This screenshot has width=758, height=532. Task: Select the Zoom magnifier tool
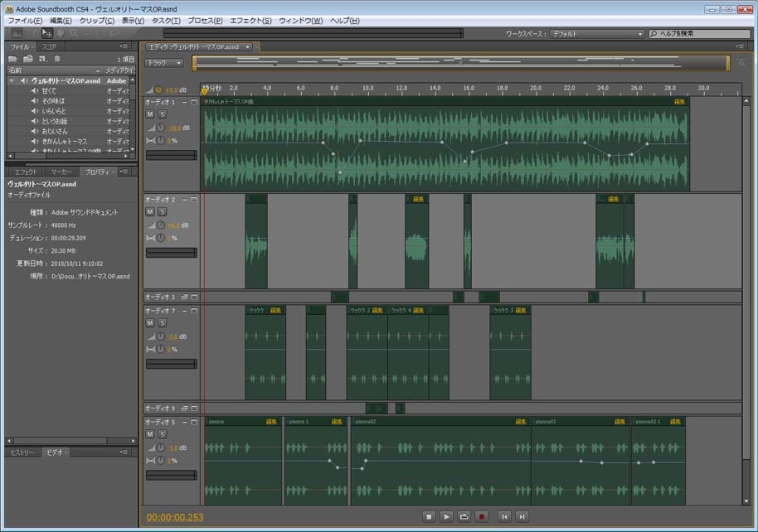point(75,33)
